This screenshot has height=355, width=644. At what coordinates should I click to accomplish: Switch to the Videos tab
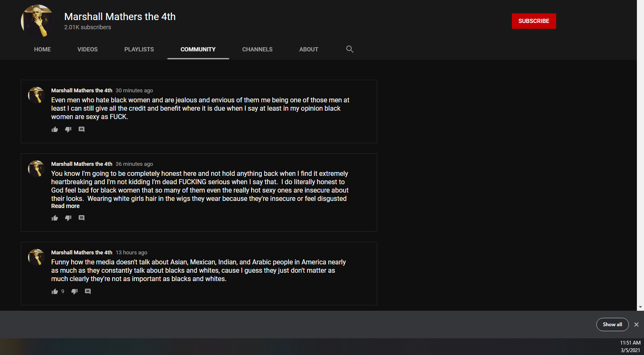point(87,49)
